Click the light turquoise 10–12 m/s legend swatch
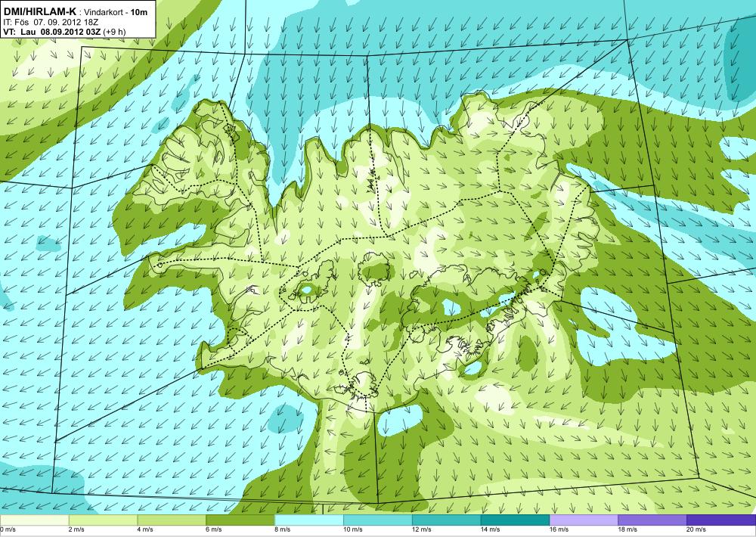756x537 pixels. [x=377, y=520]
